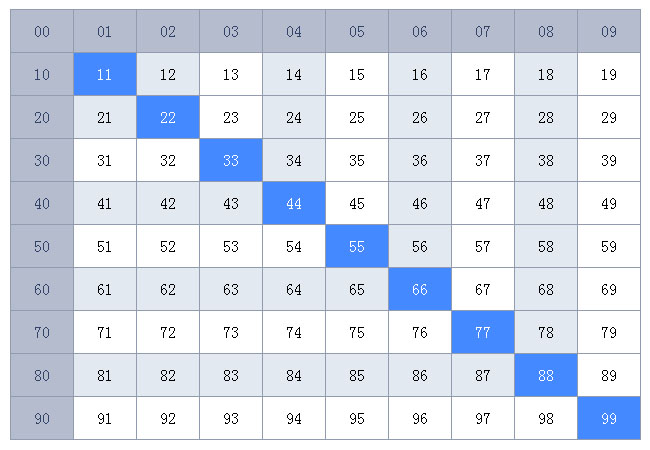
Task: Click table cell 19
Action: 609,75
